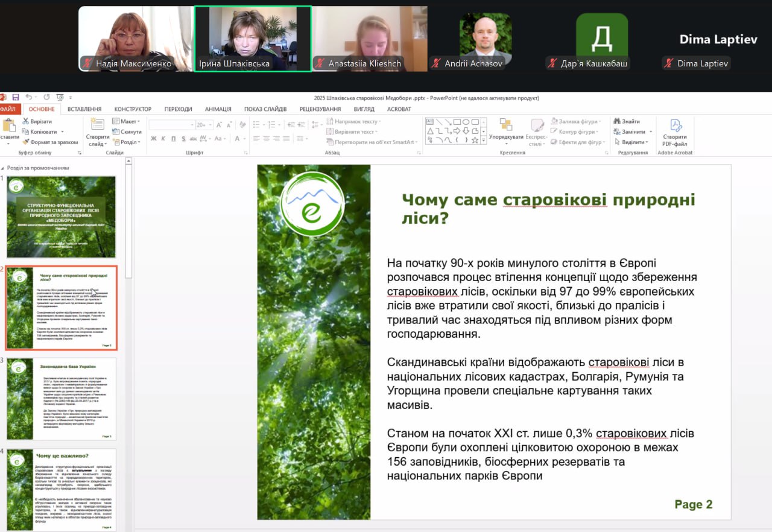Viewport: 772px width, 532px height.
Task: Click the Find (Знайти) binoculars icon
Action: pyautogui.click(x=617, y=121)
